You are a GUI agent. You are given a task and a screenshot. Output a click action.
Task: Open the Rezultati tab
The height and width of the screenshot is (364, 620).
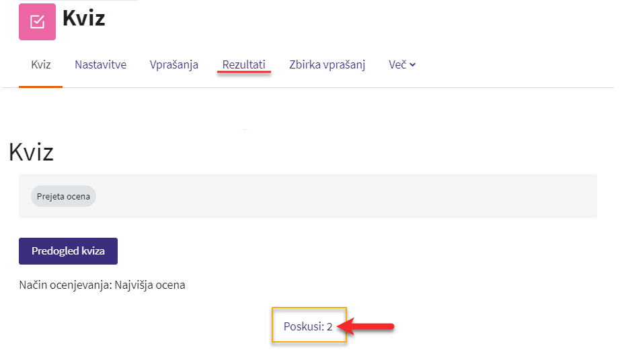243,64
